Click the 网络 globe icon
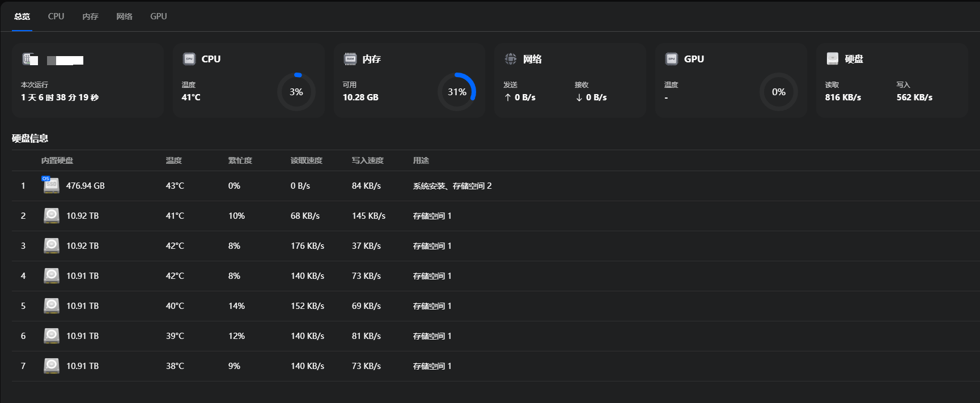The width and height of the screenshot is (980, 403). (511, 59)
